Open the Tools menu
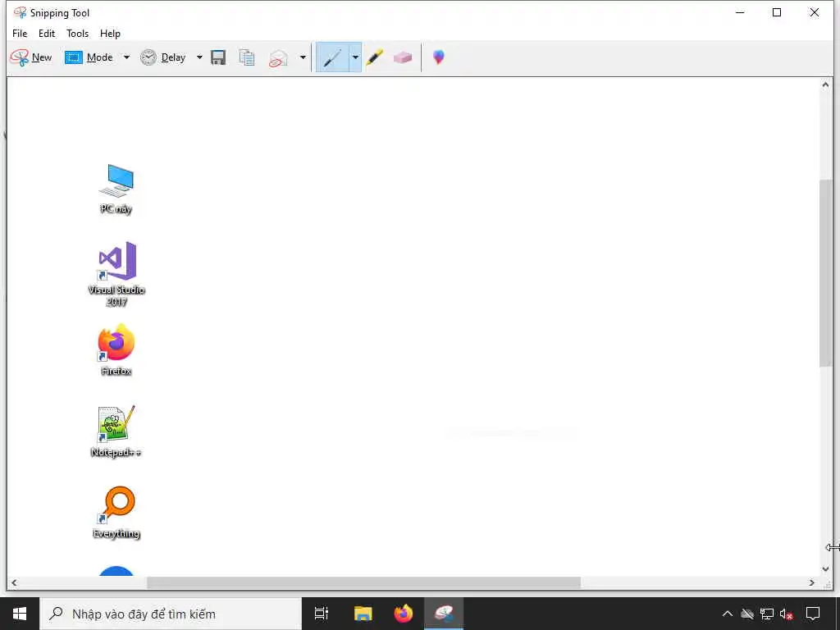Image resolution: width=840 pixels, height=630 pixels. (78, 33)
